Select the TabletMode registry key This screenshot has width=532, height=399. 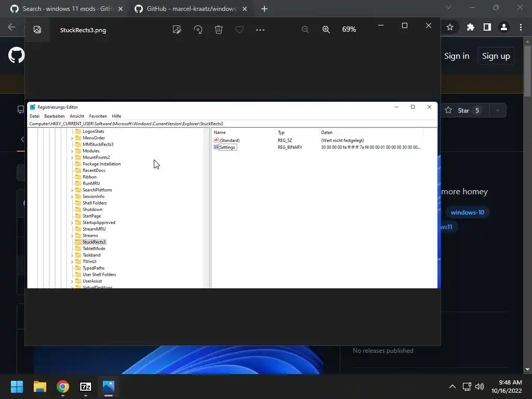[x=94, y=248]
